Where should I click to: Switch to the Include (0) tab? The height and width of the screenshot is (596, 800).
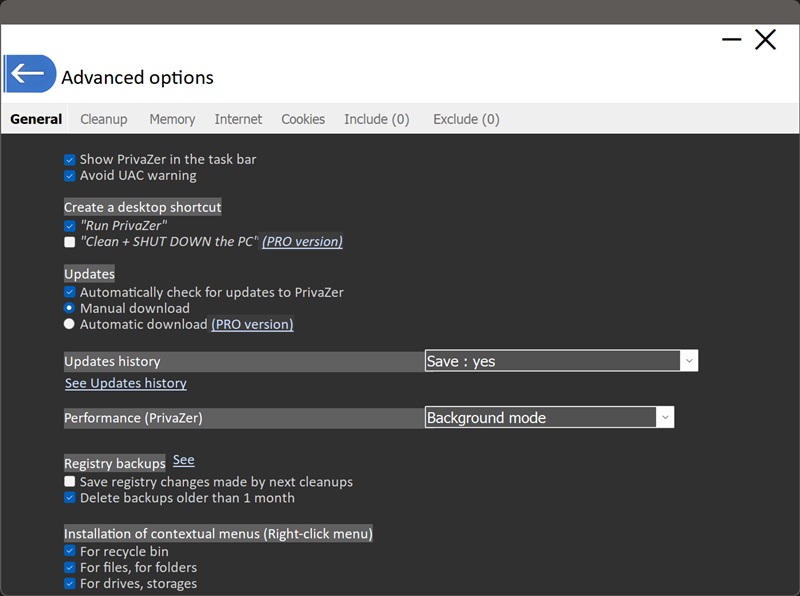[377, 119]
